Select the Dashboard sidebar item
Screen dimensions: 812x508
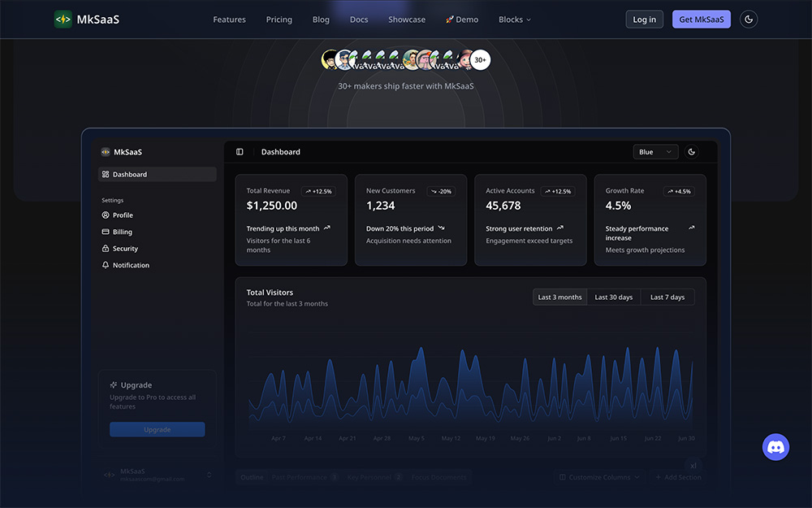coord(157,174)
